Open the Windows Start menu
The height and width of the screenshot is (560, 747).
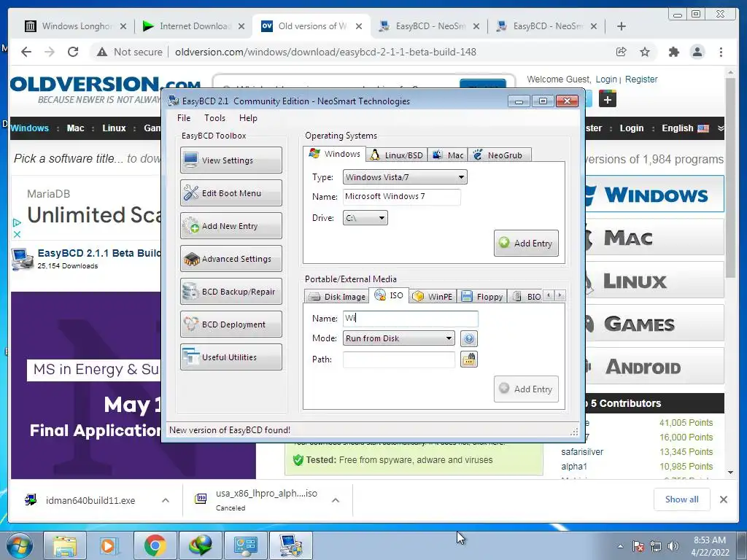click(x=18, y=545)
